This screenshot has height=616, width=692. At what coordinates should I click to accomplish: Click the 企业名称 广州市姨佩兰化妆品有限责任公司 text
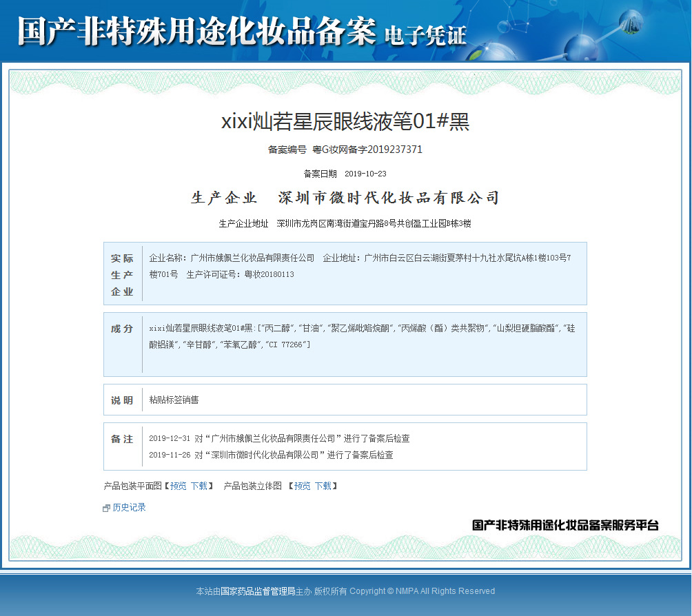coord(232,258)
